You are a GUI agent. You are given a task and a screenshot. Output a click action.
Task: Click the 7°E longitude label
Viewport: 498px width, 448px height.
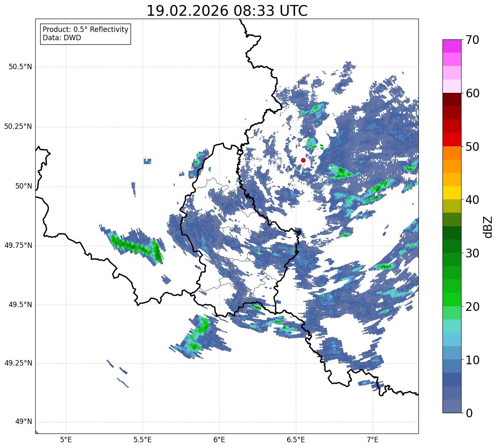[372, 440]
